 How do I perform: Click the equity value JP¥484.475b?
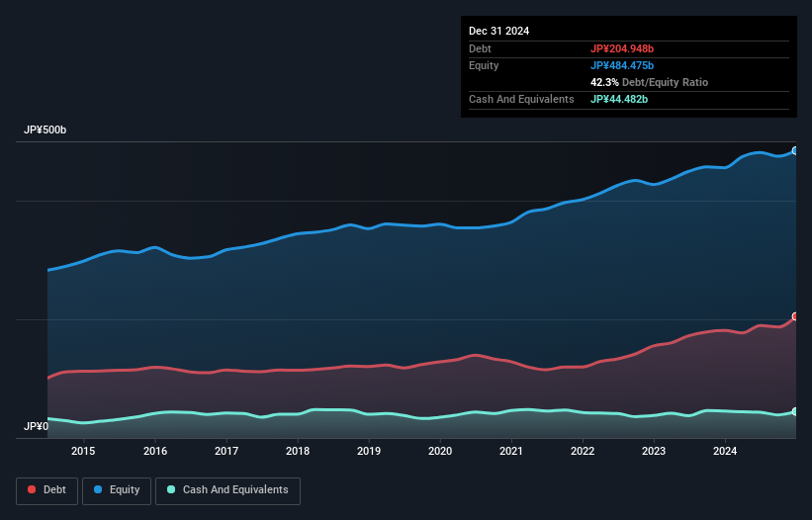(x=622, y=65)
